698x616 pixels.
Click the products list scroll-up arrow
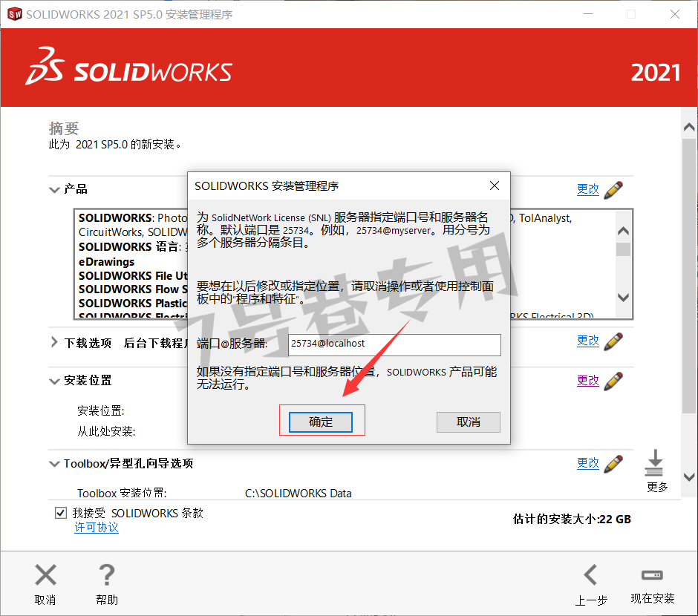(623, 231)
